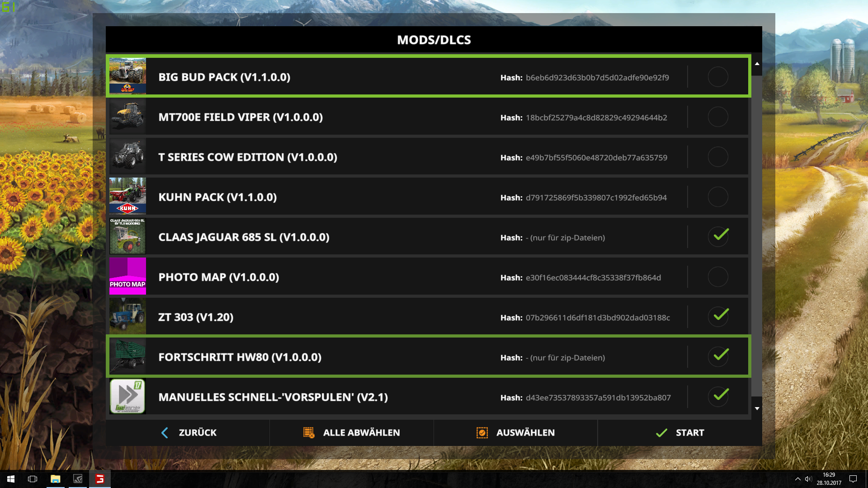This screenshot has width=868, height=488.
Task: Click the T Series Cow Edition icon
Action: 127,156
